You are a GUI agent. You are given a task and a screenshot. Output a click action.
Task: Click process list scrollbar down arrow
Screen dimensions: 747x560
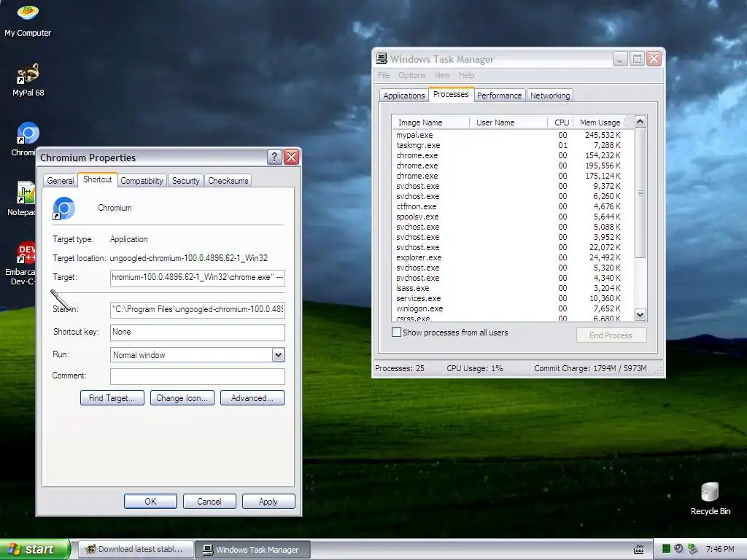coord(640,314)
